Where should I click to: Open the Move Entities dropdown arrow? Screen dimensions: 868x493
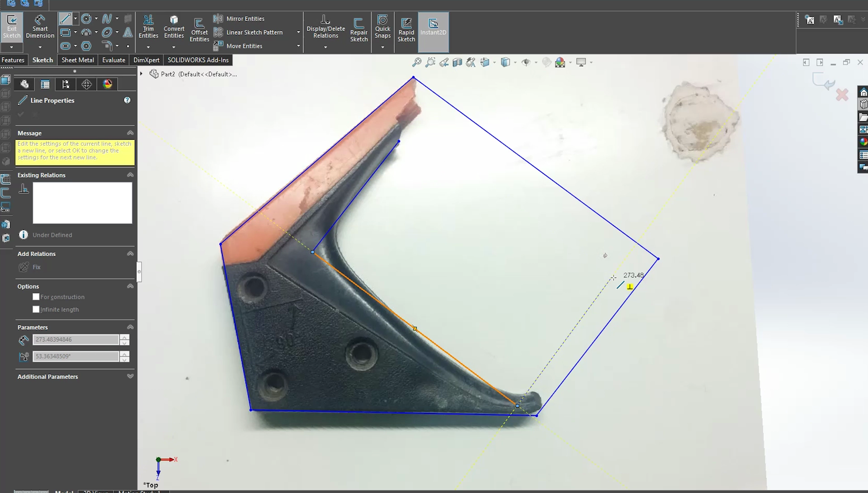pos(298,46)
